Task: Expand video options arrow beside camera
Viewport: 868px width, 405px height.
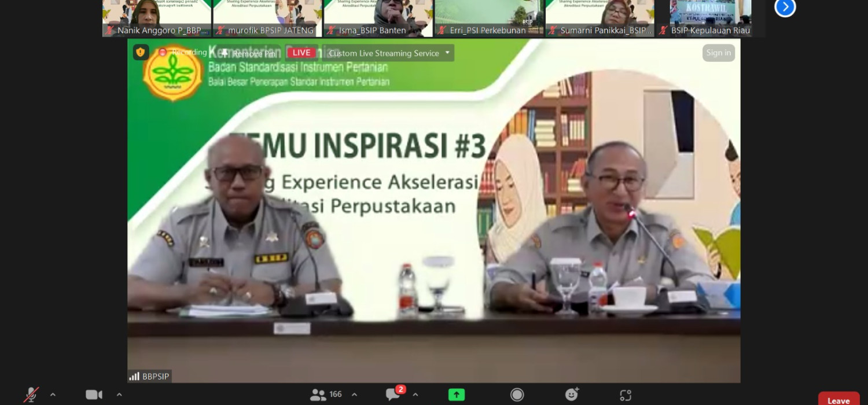Action: 119,395
